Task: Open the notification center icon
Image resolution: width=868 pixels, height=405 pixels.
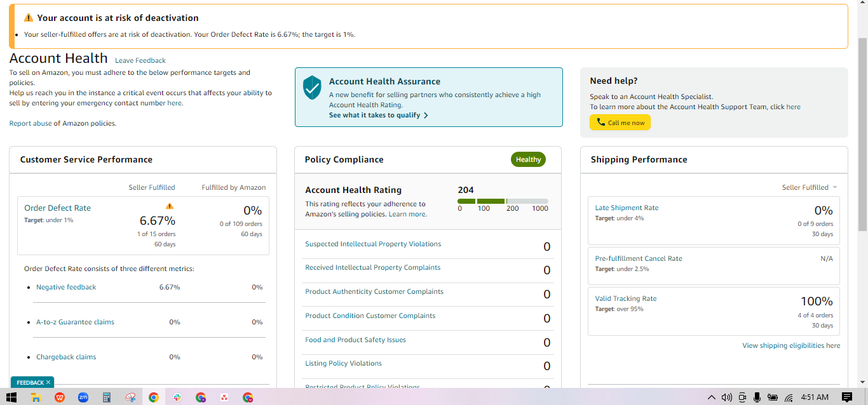Action: 847,397
